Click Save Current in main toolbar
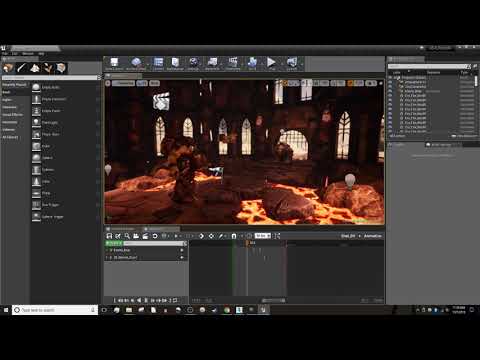 click(114, 64)
